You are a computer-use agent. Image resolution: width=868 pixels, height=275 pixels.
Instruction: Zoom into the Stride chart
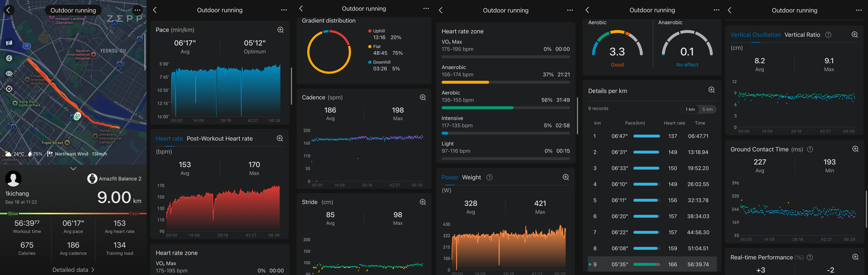(423, 202)
